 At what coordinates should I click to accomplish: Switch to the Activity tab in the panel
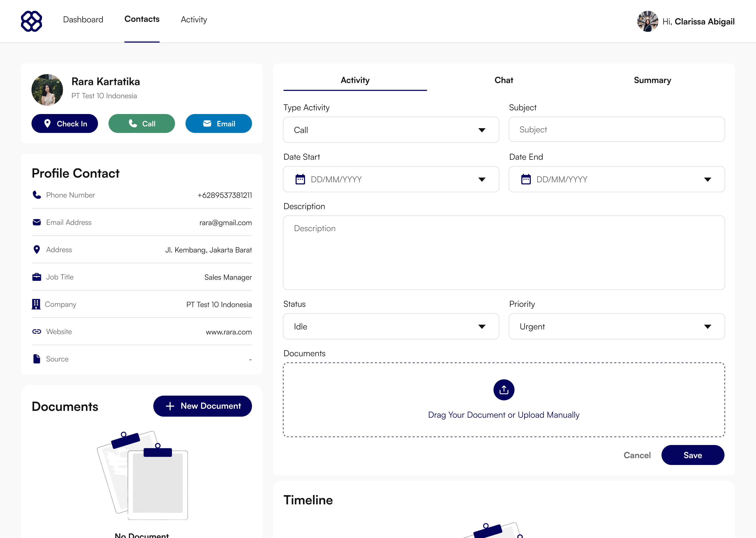point(355,80)
